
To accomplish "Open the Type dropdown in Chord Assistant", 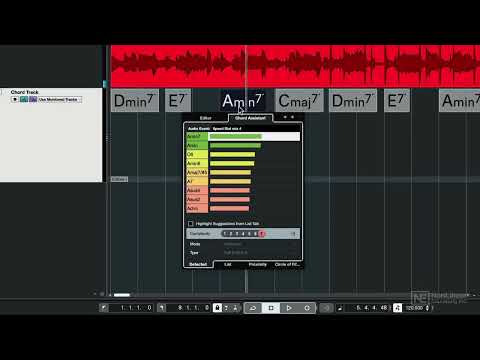I will [260, 253].
